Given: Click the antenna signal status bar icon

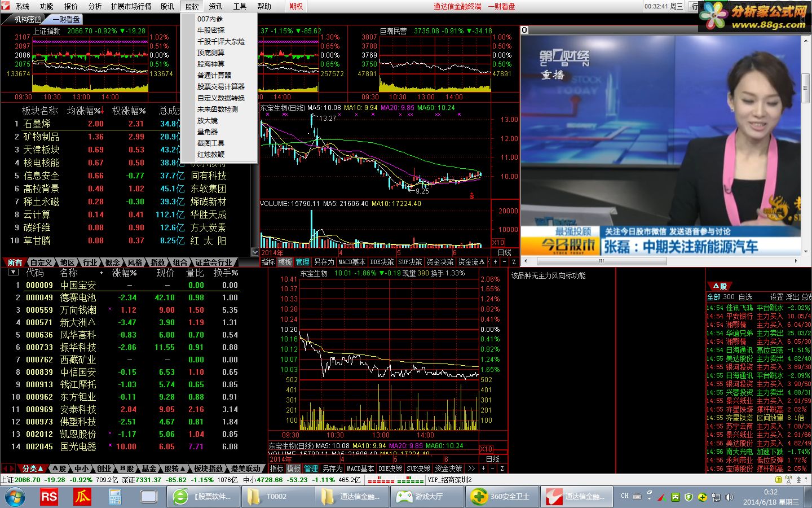Looking at the screenshot, I should pyautogui.click(x=789, y=480).
